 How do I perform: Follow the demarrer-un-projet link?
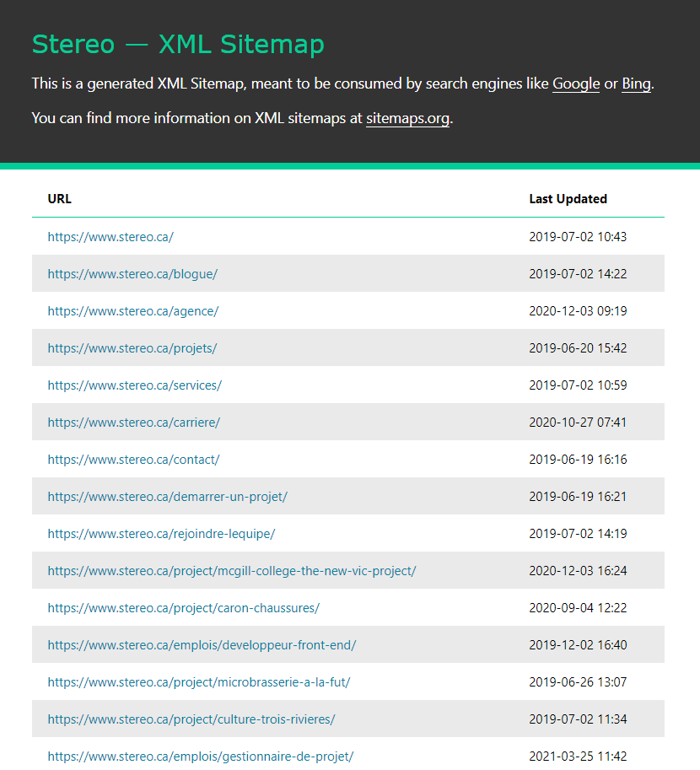pos(168,497)
